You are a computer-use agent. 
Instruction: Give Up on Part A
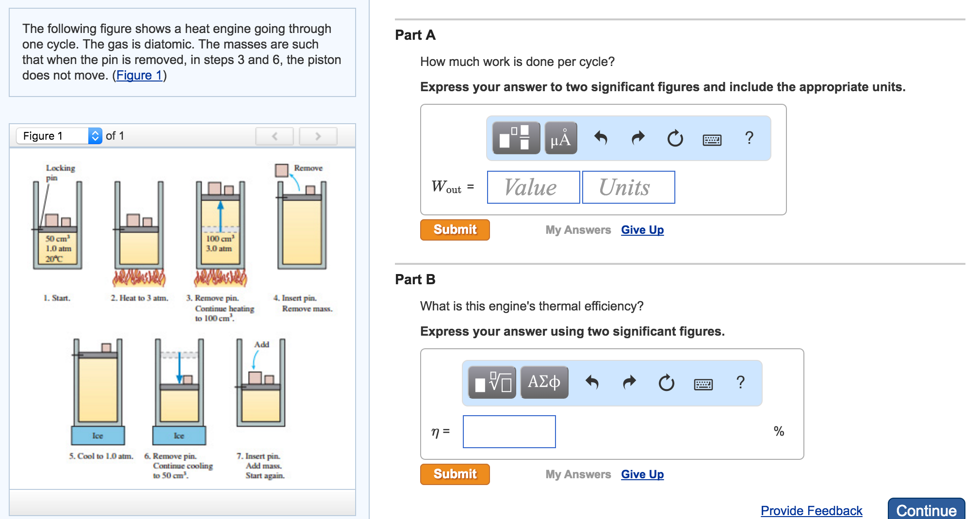click(x=642, y=229)
